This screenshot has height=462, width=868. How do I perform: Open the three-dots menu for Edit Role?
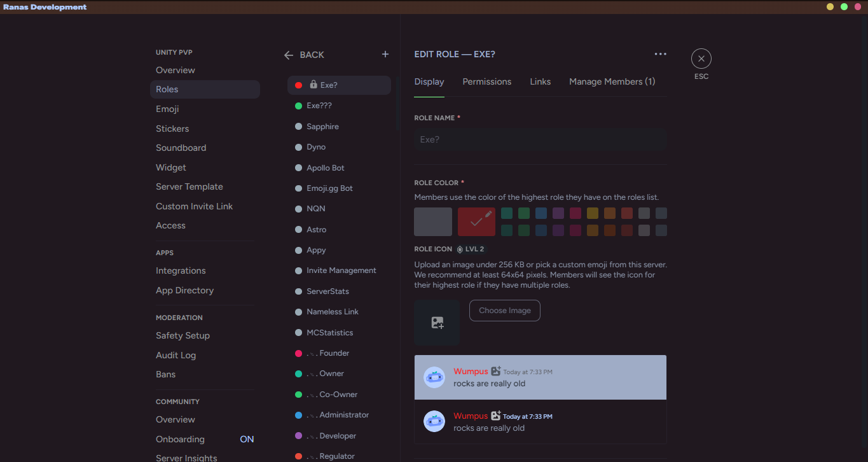(x=660, y=54)
